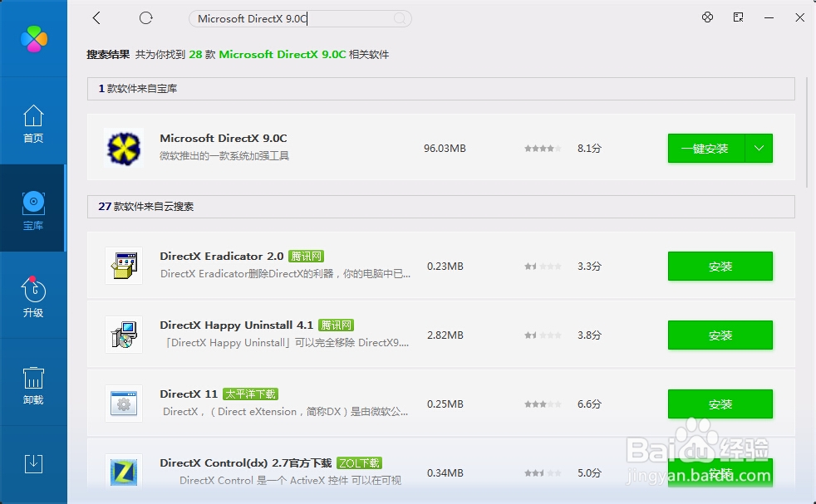Viewport: 816px width, 504px height.
Task: Click the 1 款软件来自宝库 section header
Action: [440, 89]
